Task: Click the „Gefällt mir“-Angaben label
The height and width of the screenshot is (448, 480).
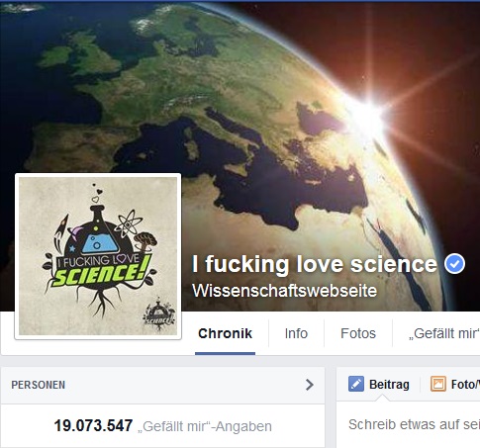Action: pos(205,426)
